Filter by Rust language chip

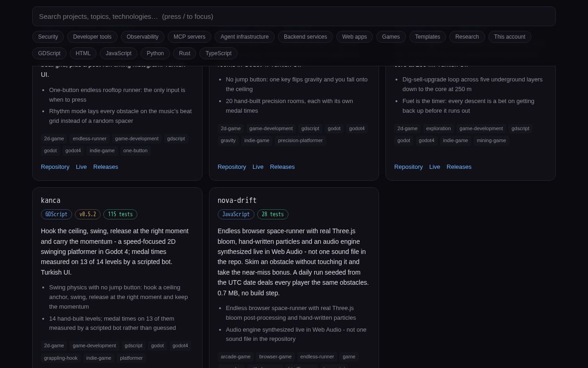click(x=185, y=53)
